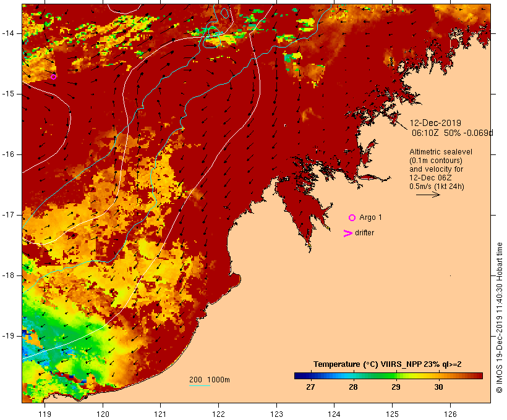Click the longitude label 125

tap(393, 414)
